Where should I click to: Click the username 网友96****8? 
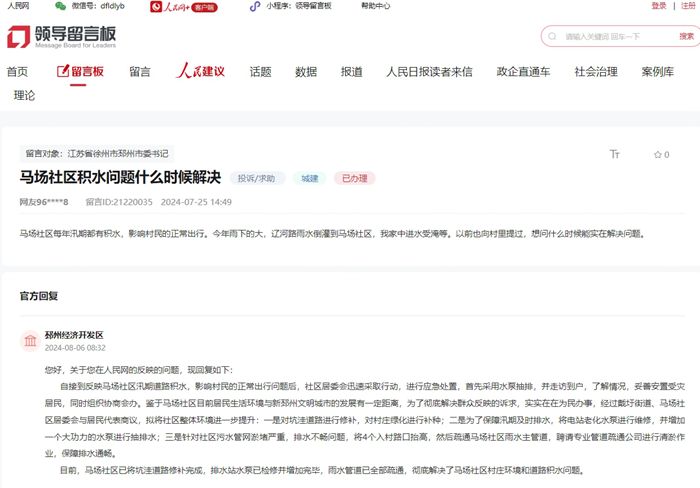coord(44,202)
